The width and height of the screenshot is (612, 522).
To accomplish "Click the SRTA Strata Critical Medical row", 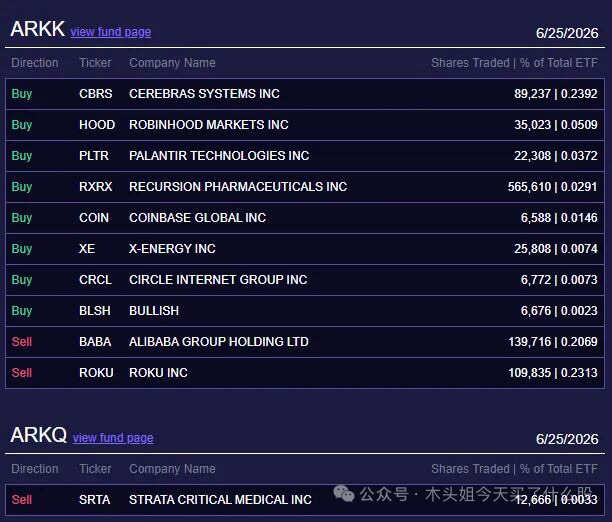I will (305, 500).
